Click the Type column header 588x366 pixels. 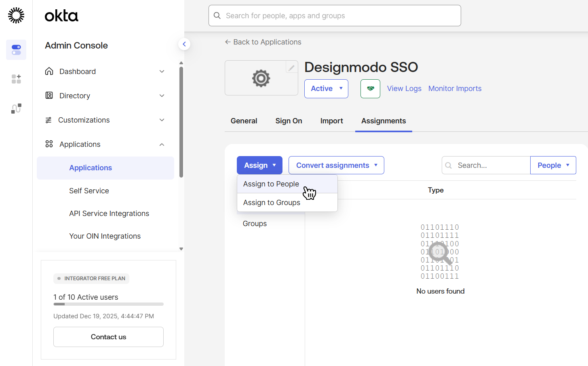436,190
